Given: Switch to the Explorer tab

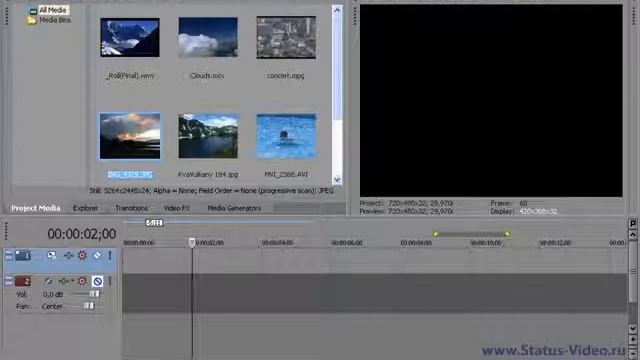Looking at the screenshot, I should (85, 208).
